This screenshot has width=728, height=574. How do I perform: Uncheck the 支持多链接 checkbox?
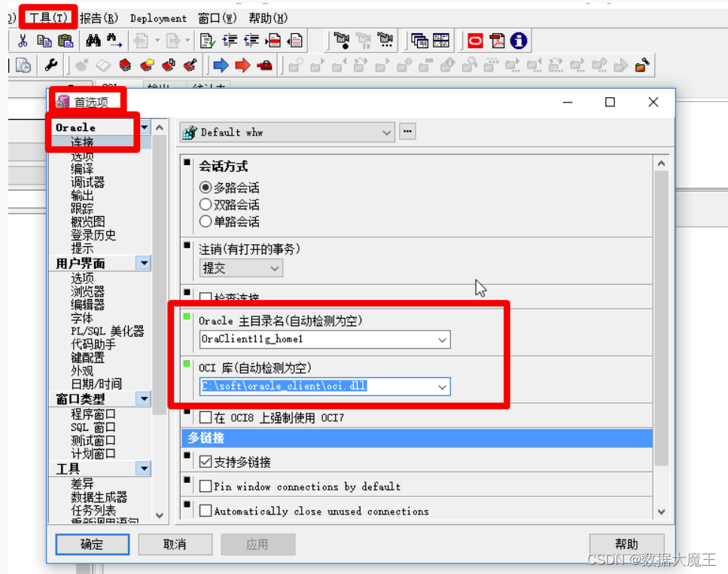(x=206, y=462)
